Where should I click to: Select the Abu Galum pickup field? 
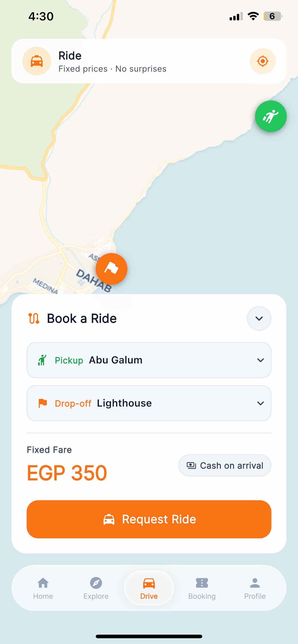click(149, 360)
